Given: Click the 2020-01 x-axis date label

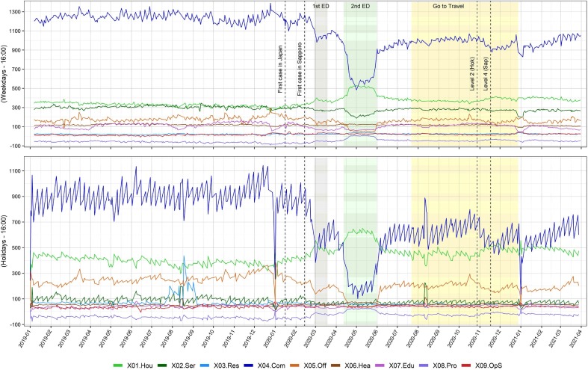Looking at the screenshot, I should [x=269, y=338].
